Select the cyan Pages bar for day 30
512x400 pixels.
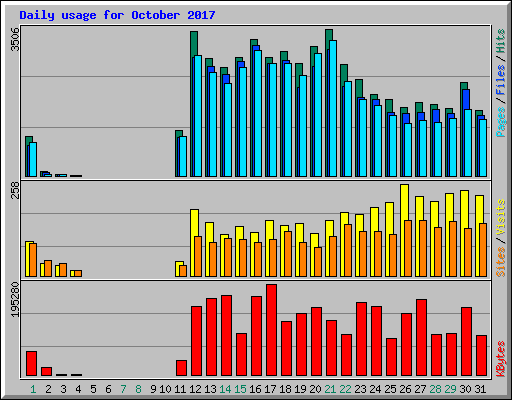point(468,143)
